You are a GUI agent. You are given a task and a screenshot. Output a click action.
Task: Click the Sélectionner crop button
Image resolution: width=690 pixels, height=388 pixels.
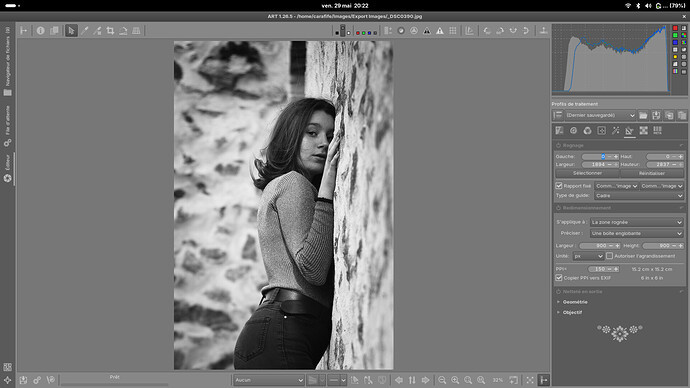coord(587,173)
